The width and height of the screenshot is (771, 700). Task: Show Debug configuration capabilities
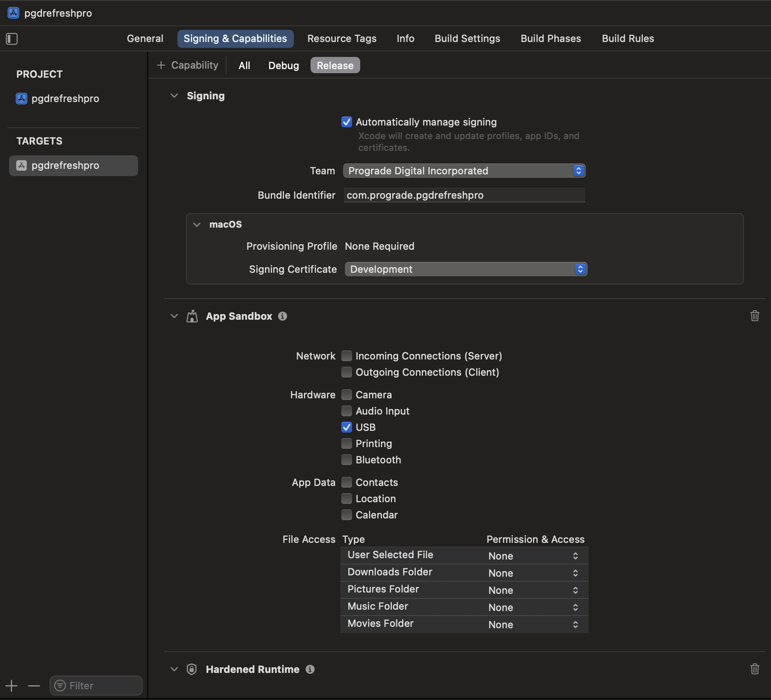(283, 65)
